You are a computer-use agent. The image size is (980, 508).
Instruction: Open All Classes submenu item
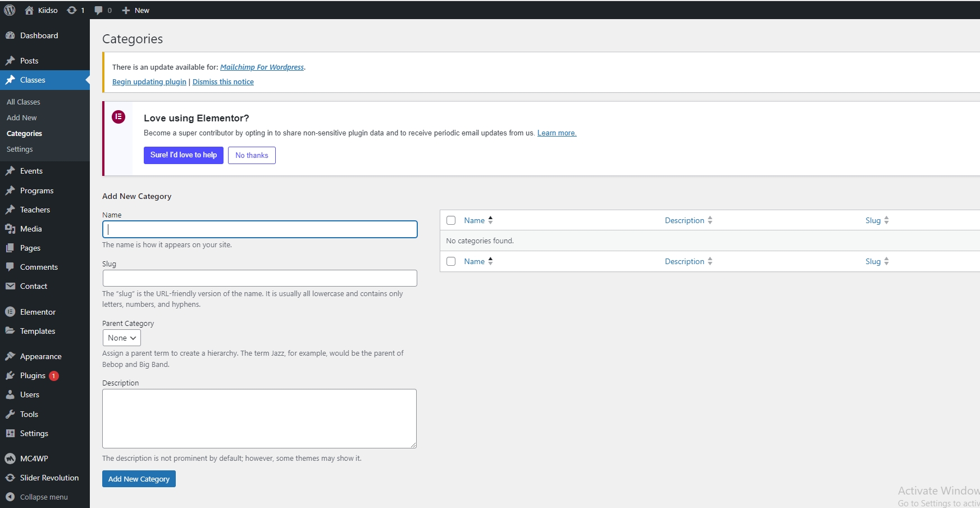(24, 102)
